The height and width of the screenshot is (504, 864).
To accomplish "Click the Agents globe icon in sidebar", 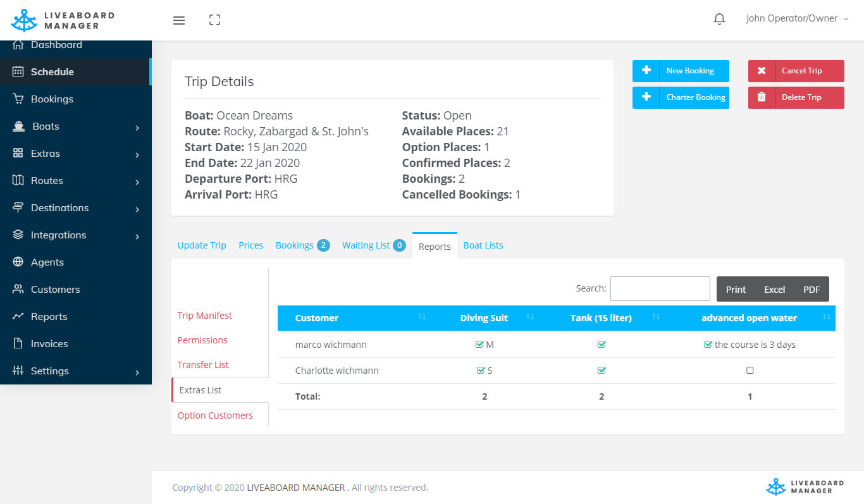I will (18, 262).
